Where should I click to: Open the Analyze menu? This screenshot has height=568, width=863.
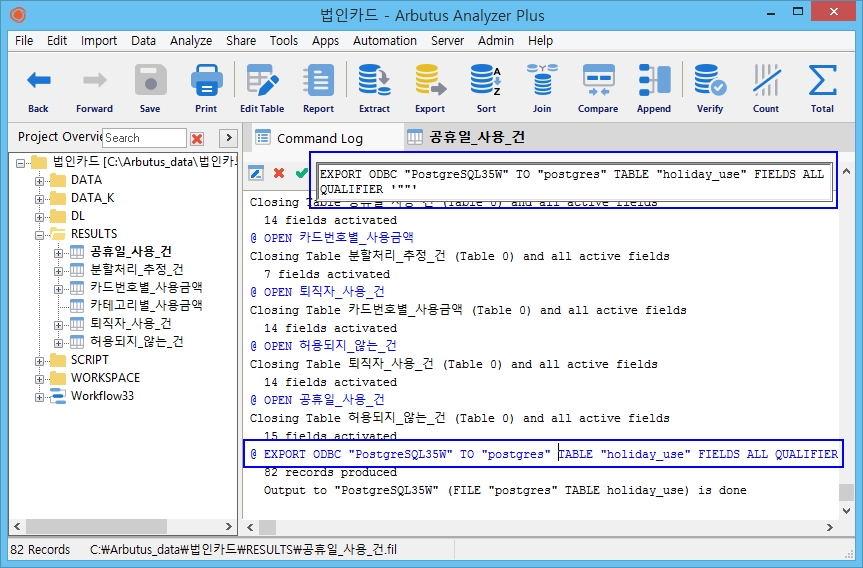191,41
